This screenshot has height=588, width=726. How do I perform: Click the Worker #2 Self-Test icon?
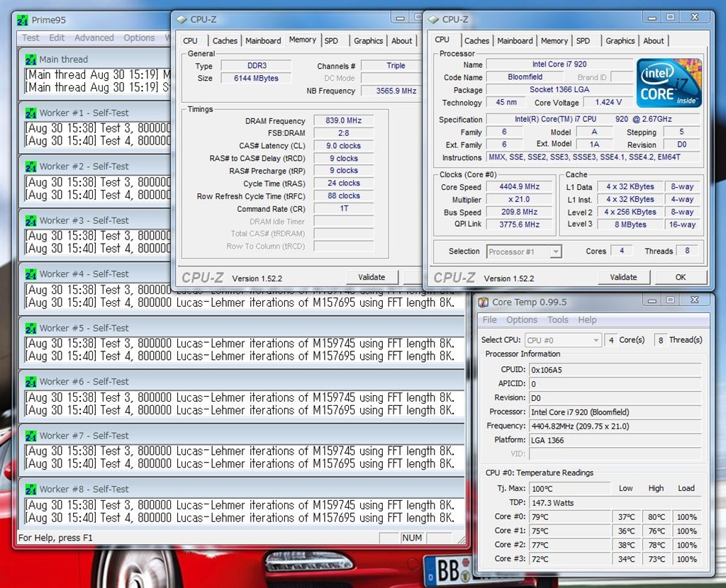point(30,166)
